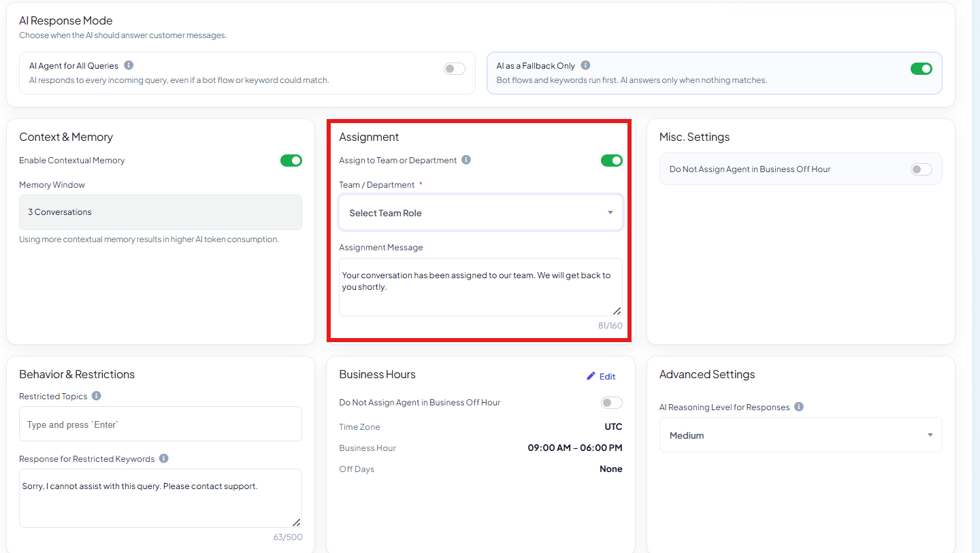Toggle off Assign to Team or Department
This screenshot has height=553, width=980.
click(x=611, y=161)
